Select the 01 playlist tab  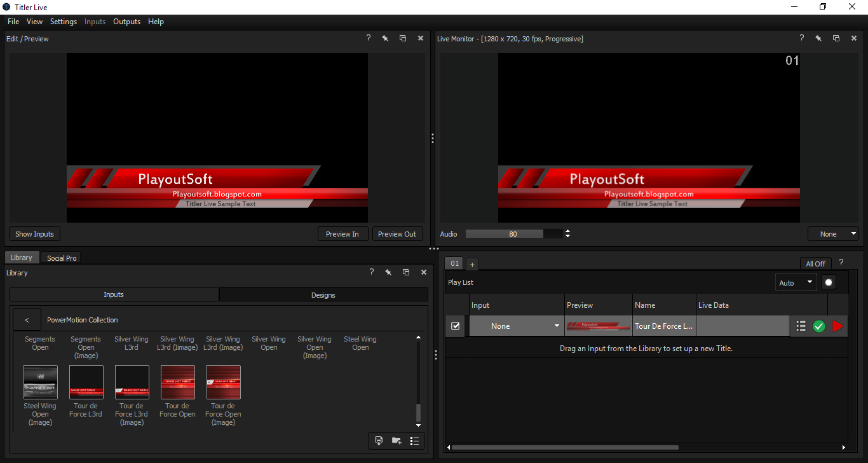[454, 263]
